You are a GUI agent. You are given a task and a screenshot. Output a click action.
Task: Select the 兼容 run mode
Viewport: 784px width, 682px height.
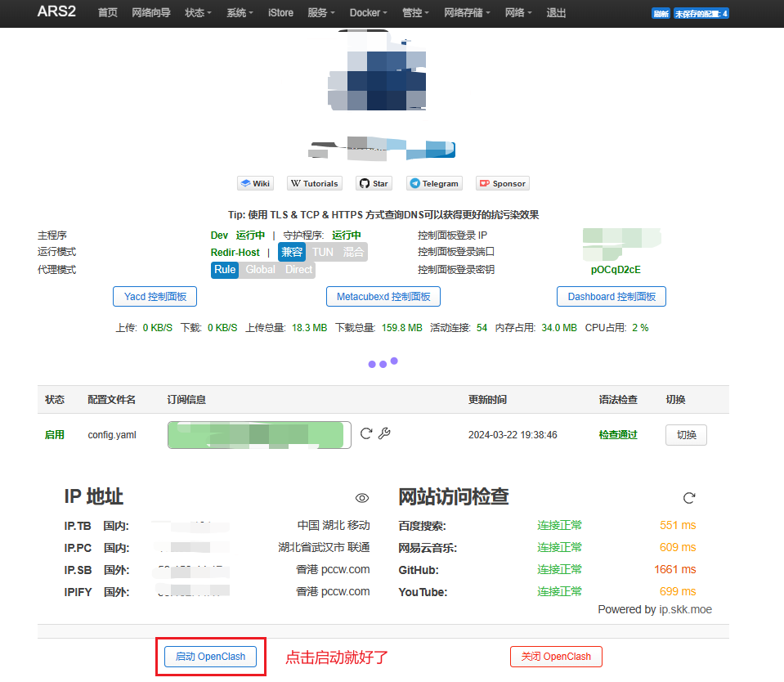(292, 252)
